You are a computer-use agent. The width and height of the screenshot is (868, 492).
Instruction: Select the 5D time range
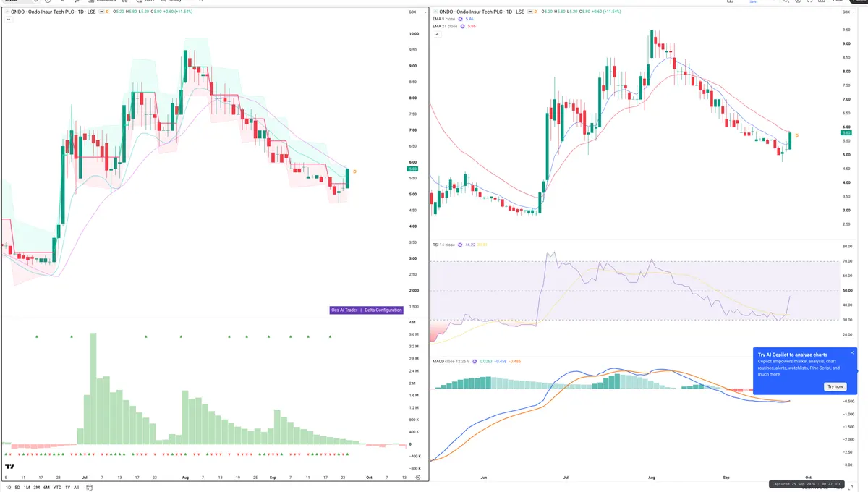tap(17, 488)
